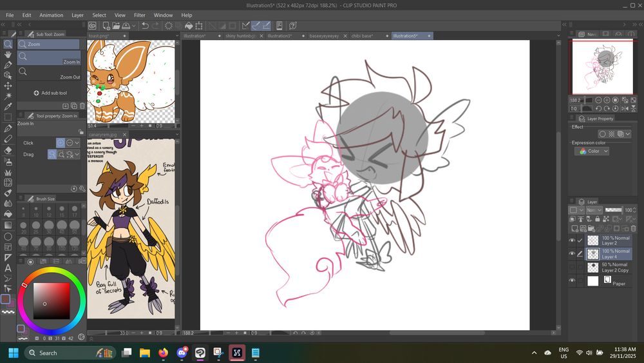Toggle Click mode to Zoom out minus option

coord(70,142)
